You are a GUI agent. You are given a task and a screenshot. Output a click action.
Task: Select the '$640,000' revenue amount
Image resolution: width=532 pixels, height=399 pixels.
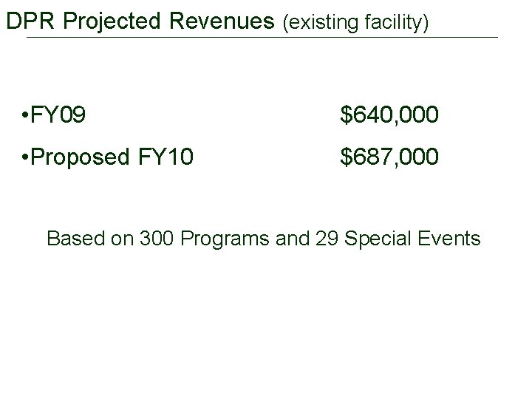389,115
